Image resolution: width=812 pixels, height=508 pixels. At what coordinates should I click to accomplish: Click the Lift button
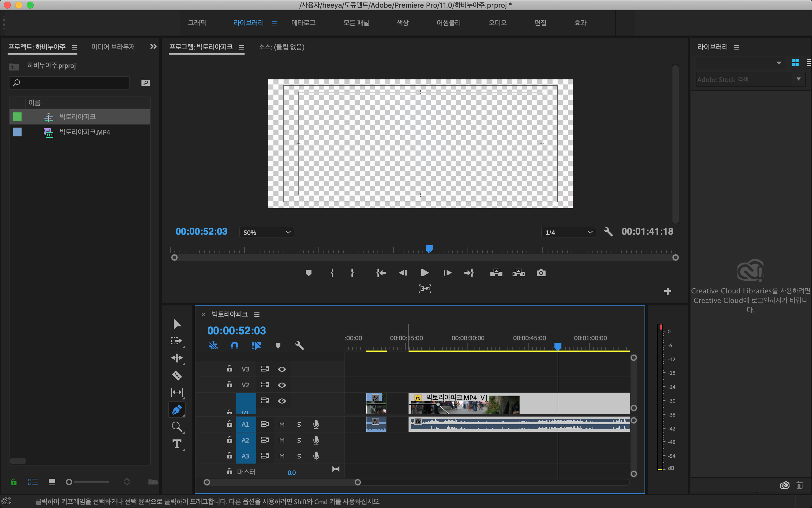tap(496, 273)
